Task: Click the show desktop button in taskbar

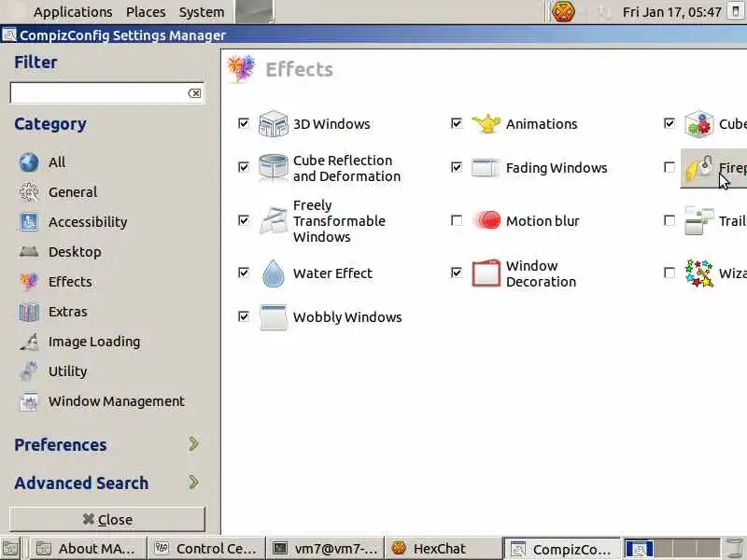Action: click(10, 550)
